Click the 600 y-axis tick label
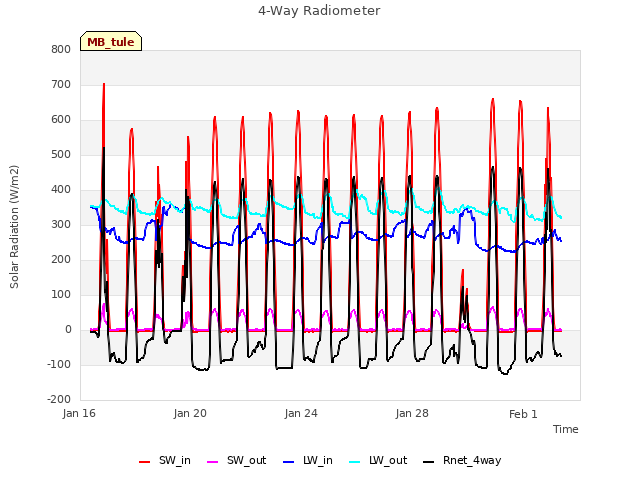 click(x=61, y=120)
